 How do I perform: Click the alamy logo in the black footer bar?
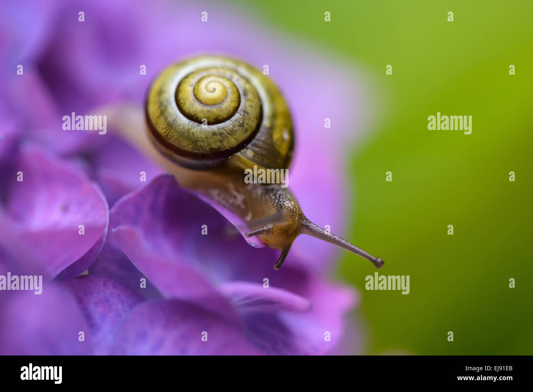pos(41,374)
